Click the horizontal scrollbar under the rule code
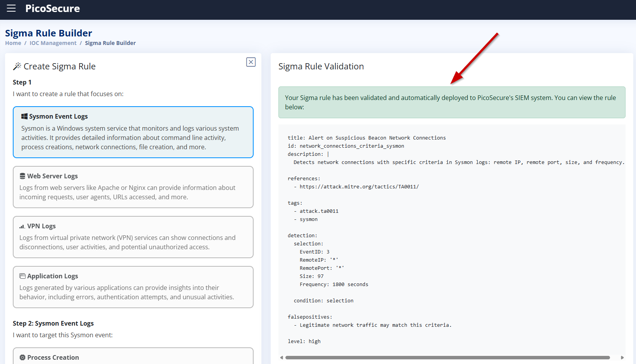 click(448, 357)
